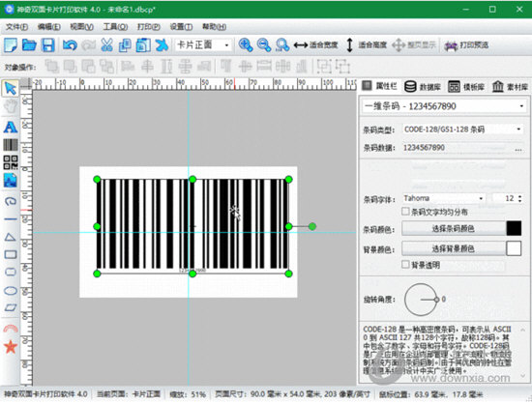The image size is (532, 404).
Task: Select the curve drawing tool
Action: coord(11,201)
